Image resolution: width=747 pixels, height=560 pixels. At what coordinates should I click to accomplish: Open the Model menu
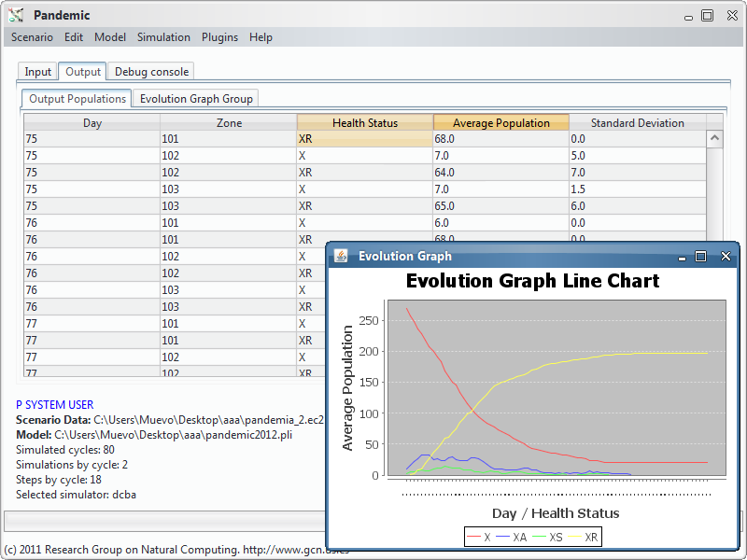110,37
